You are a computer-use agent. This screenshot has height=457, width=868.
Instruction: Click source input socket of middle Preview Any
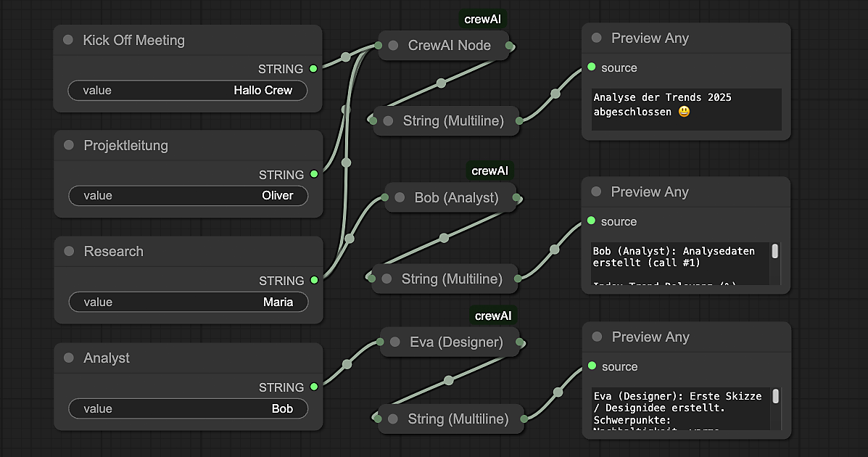[592, 221]
